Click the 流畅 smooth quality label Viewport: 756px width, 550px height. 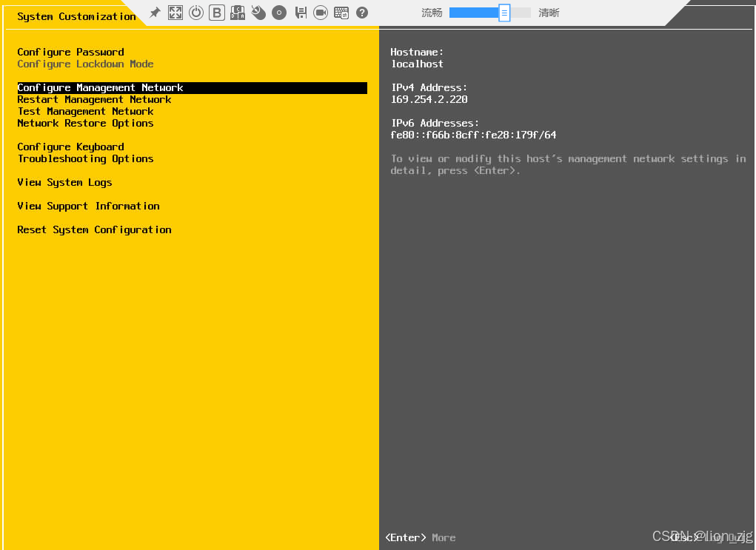(432, 13)
